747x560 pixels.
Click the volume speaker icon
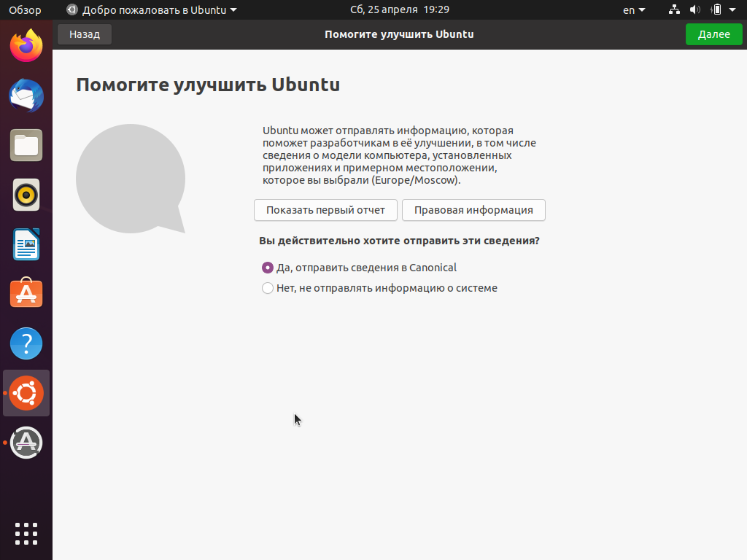tap(695, 9)
